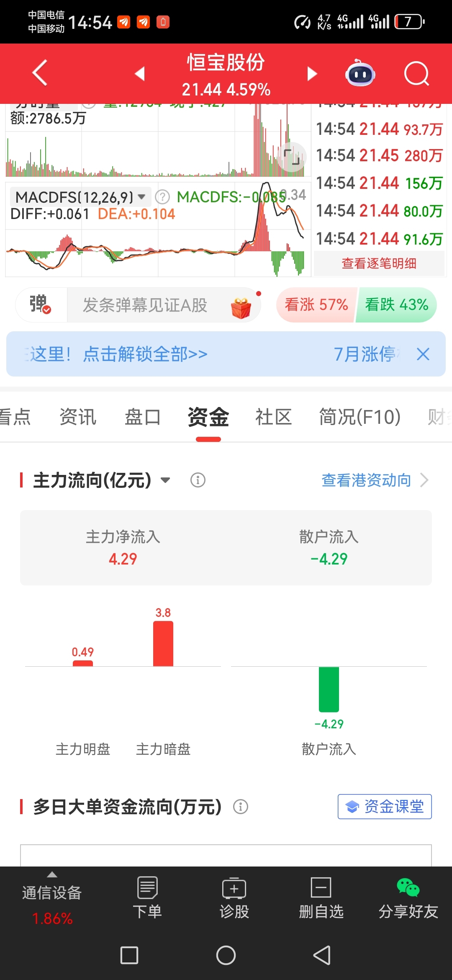The width and height of the screenshot is (452, 980).
Task: Open 查看逐笔明细 trade details
Action: tap(379, 263)
